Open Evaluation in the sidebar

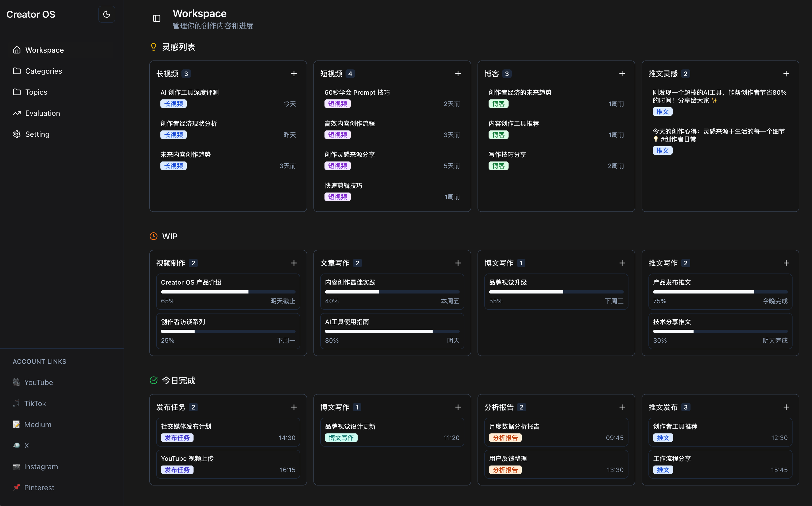[x=62, y=113]
